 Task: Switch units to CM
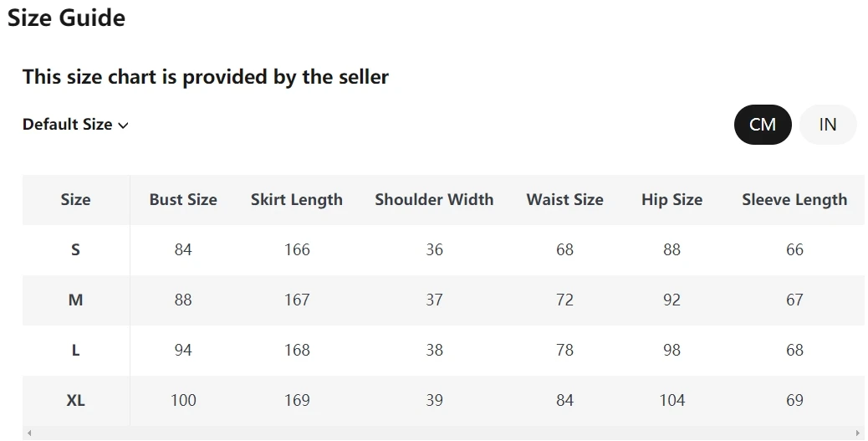(763, 125)
